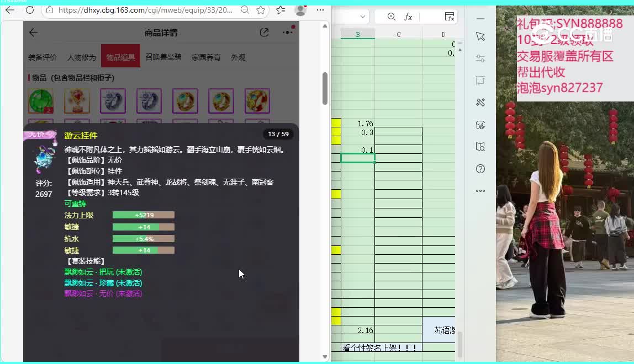Collapse the spreadsheet side panel with the dash icon
Image resolution: width=634 pixels, height=364 pixels.
[x=480, y=19]
